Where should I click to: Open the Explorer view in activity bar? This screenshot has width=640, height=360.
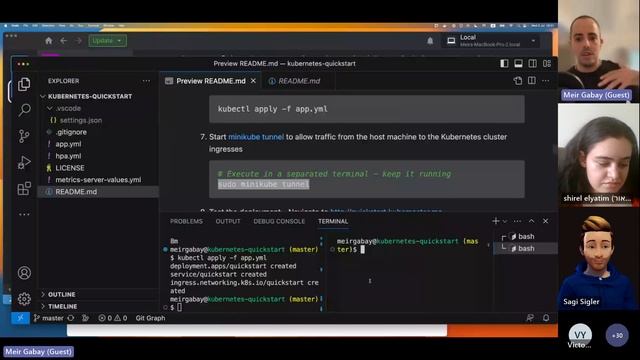pos(24,84)
